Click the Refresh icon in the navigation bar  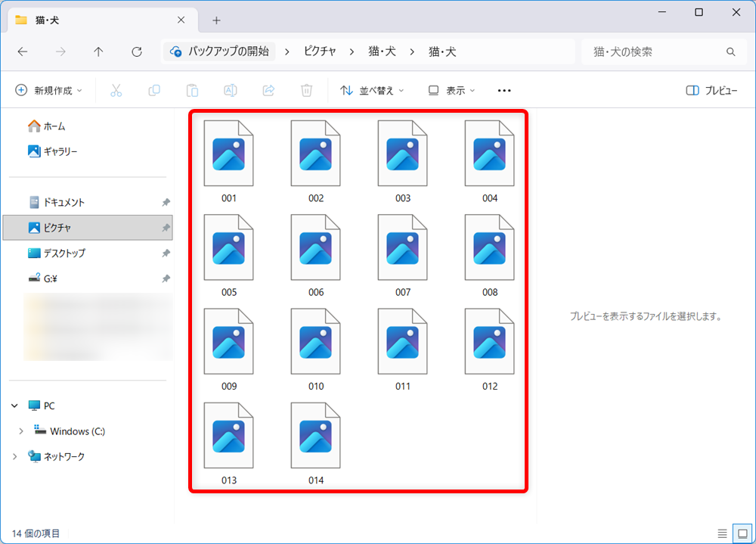[x=136, y=51]
